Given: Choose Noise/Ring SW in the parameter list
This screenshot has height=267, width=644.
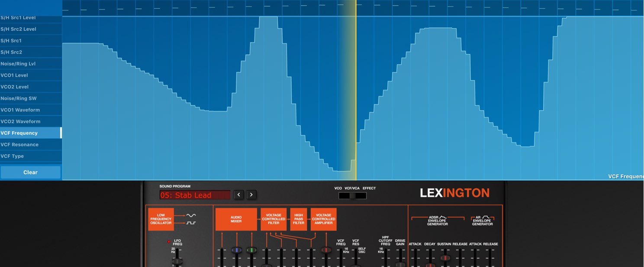Looking at the screenshot, I should coord(31,98).
